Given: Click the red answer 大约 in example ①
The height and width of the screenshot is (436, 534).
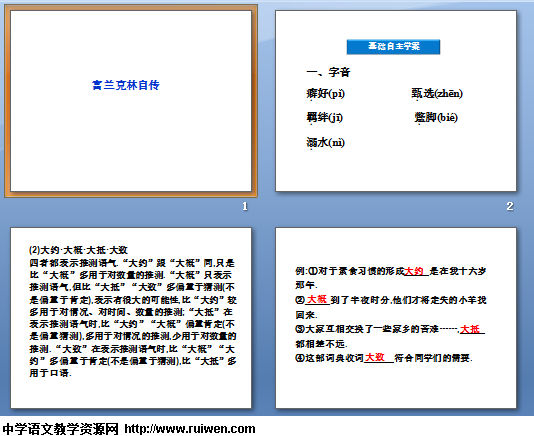Looking at the screenshot, I should (x=414, y=271).
